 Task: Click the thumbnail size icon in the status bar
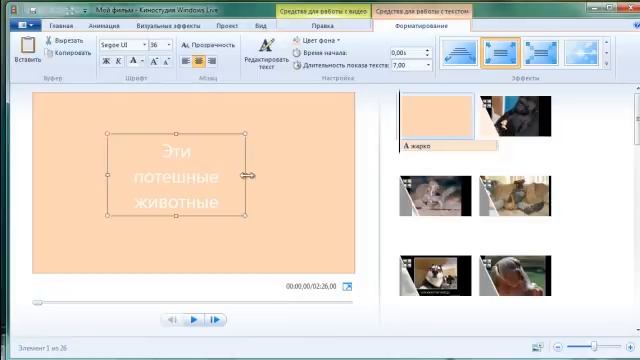point(538,347)
